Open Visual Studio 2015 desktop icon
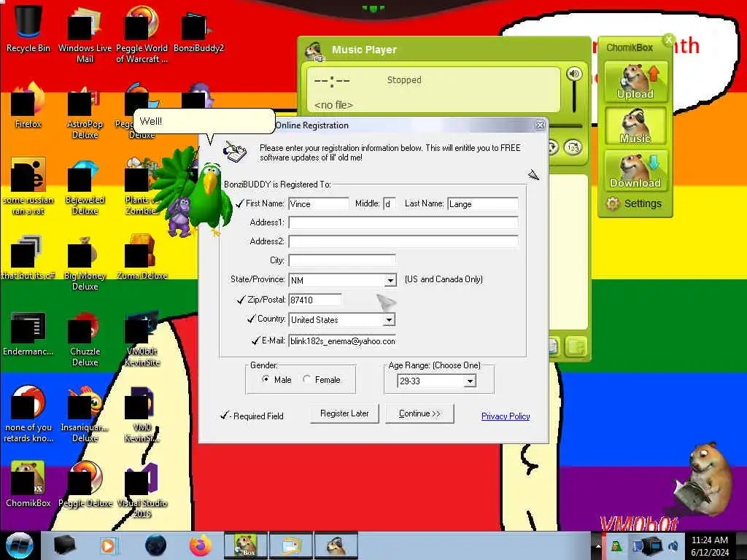 click(x=142, y=491)
